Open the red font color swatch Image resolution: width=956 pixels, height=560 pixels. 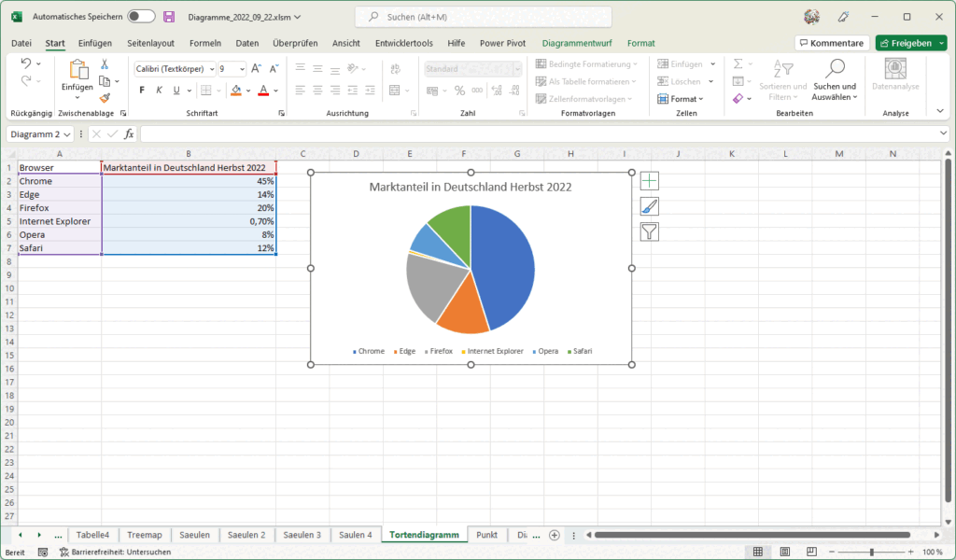(x=263, y=91)
